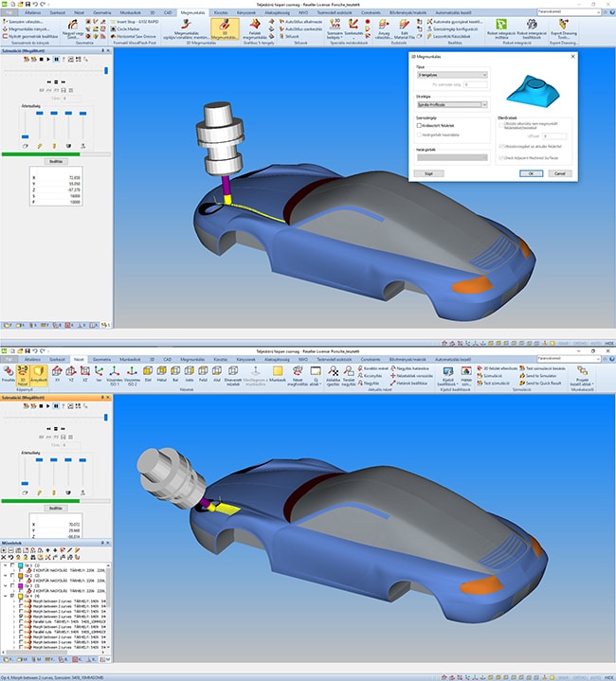Expand first Parallel cuts row
The image size is (616, 681).
[x=14, y=621]
